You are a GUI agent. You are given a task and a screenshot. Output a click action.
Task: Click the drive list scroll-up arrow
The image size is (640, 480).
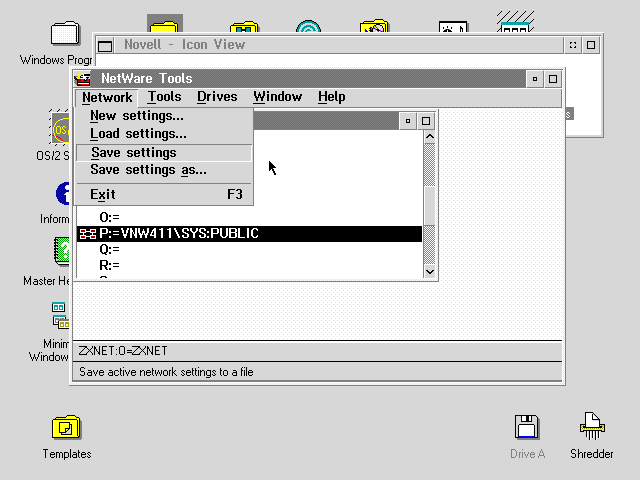[429, 137]
